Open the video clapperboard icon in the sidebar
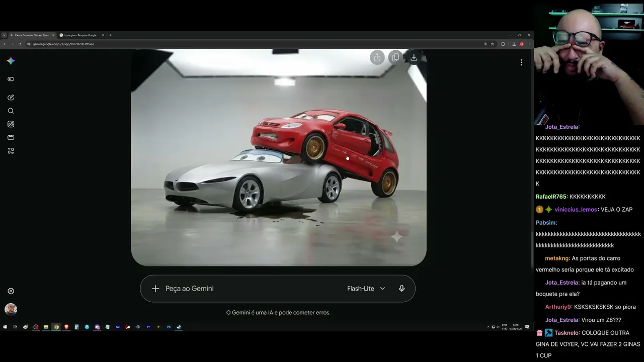The width and height of the screenshot is (644, 362). (11, 137)
